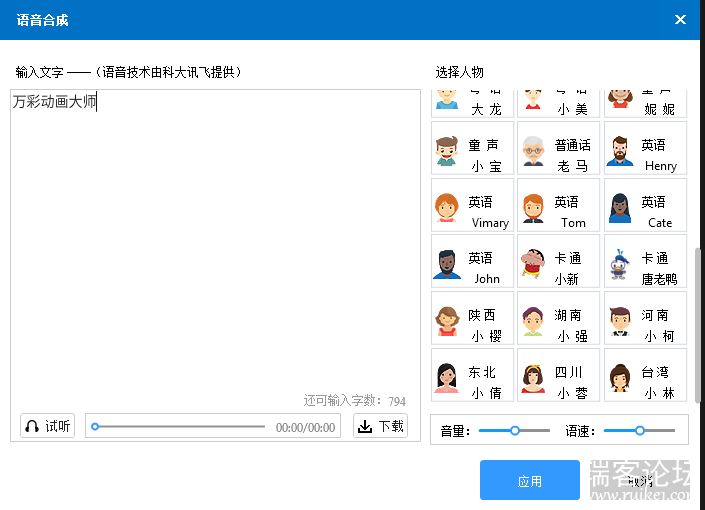Screen dimensions: 705x510
Task: Select the 大龙 voice character
Action: (472, 103)
